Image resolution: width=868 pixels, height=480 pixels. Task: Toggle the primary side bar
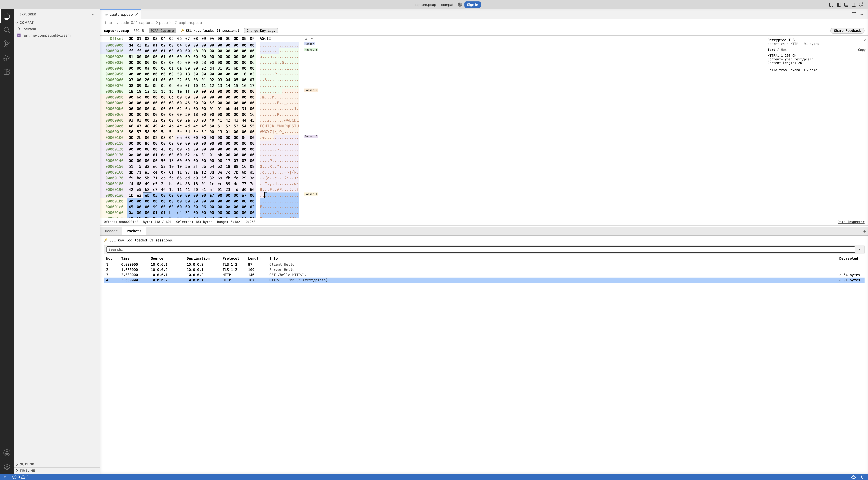(839, 5)
